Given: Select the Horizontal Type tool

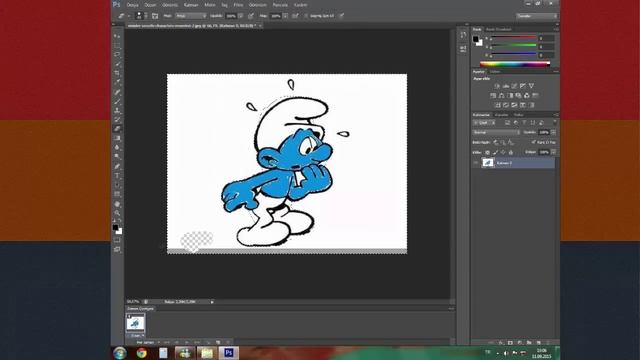Looking at the screenshot, I should coord(117,176).
